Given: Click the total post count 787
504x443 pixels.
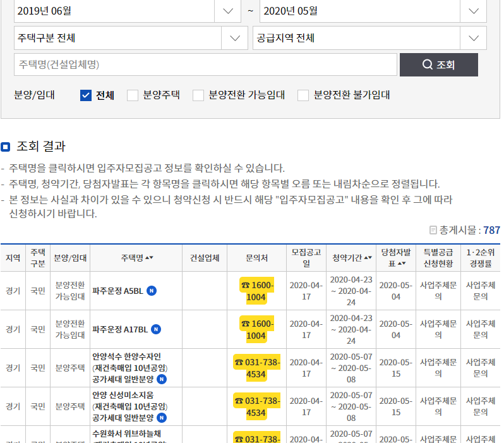Looking at the screenshot, I should click(491, 230).
